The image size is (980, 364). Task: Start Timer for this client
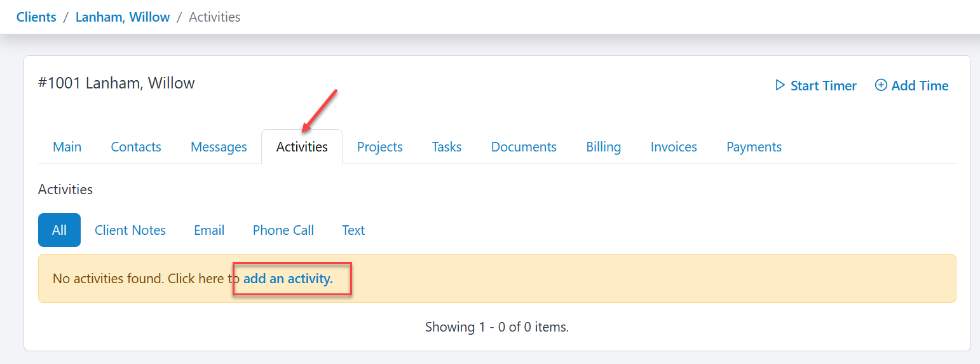(x=816, y=85)
